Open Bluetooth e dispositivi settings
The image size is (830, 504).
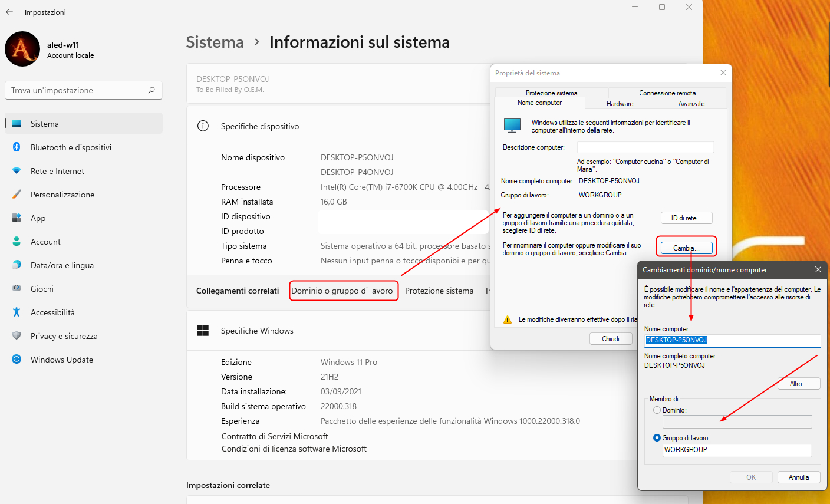coord(84,147)
